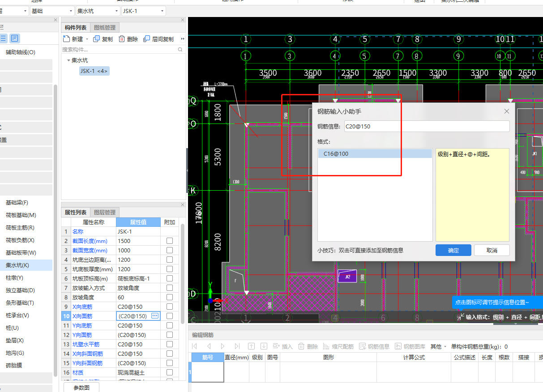Collapse the 集水坑 tree node
Viewport: 543px width, 392px height.
tap(68, 60)
